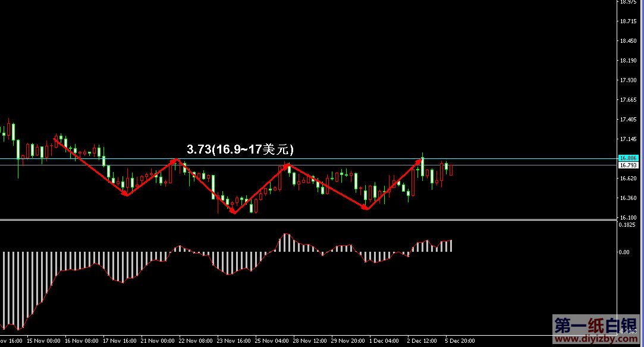Click the 2 Dec 12:00 time label

click(422, 341)
